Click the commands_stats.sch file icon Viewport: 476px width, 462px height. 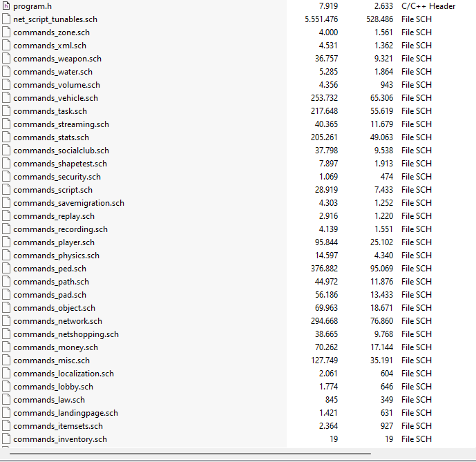coord(6,137)
